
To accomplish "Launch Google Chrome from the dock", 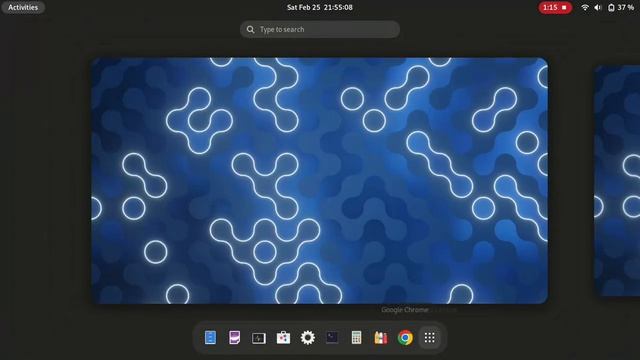I will click(x=405, y=338).
